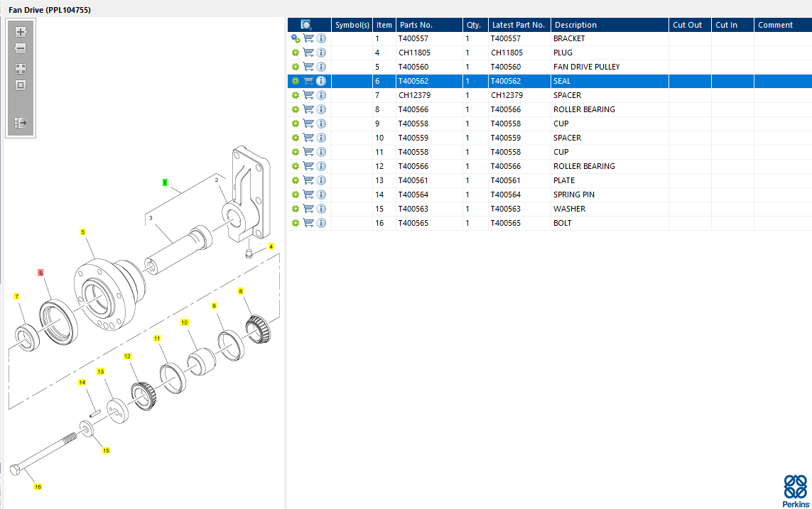
Task: Click the assembly gears icon for BRACKET
Action: [x=296, y=38]
